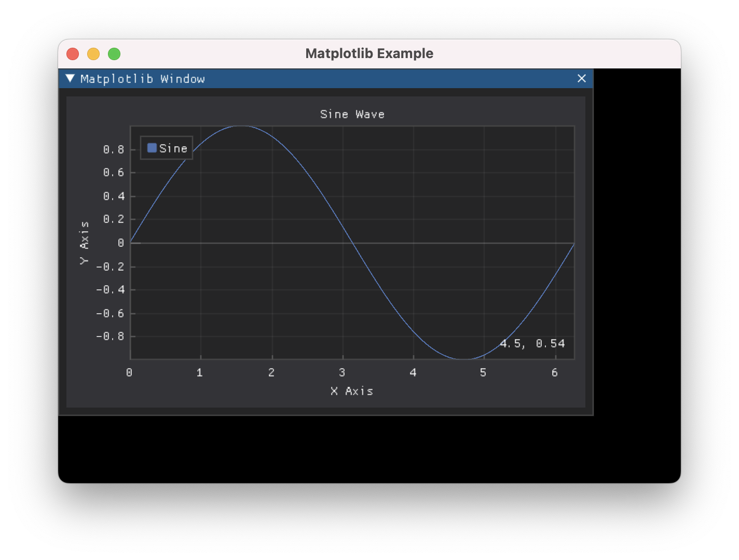Click the vertical Y Axis label
This screenshot has height=560, width=739.
[x=84, y=242]
